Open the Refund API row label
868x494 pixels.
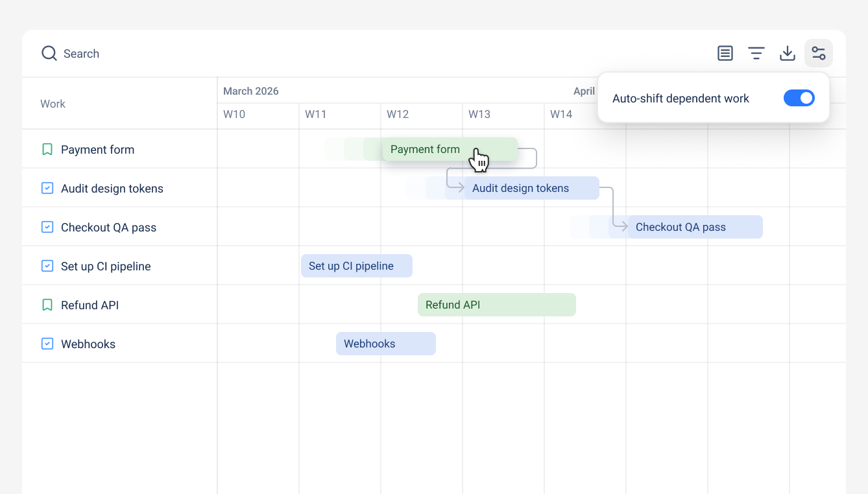tap(90, 305)
